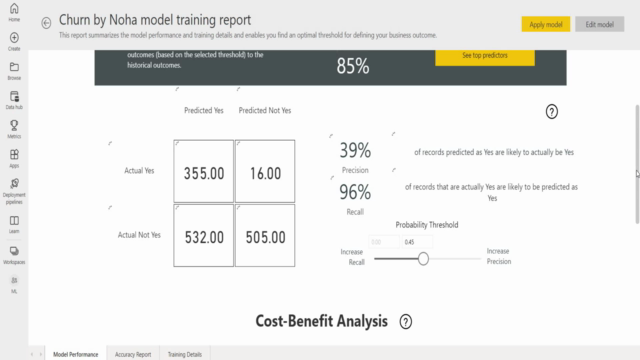Select the 16.00 false negative cell
The image size is (640, 360).
(x=265, y=171)
